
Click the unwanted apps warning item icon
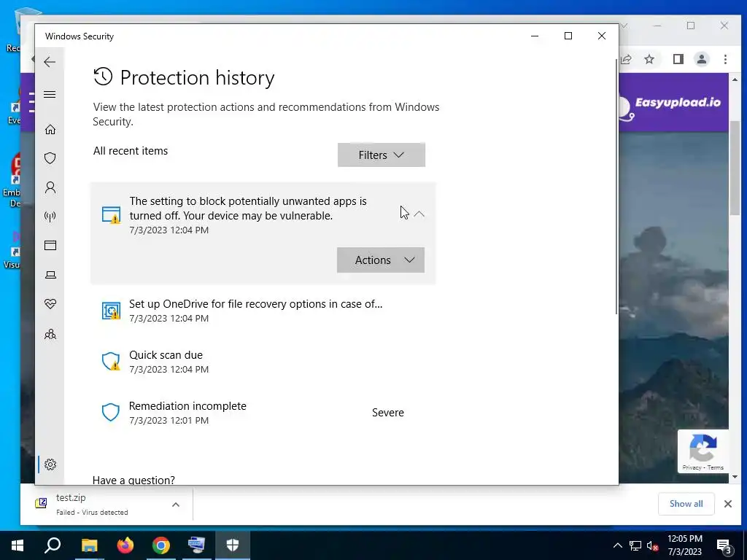[111, 215]
